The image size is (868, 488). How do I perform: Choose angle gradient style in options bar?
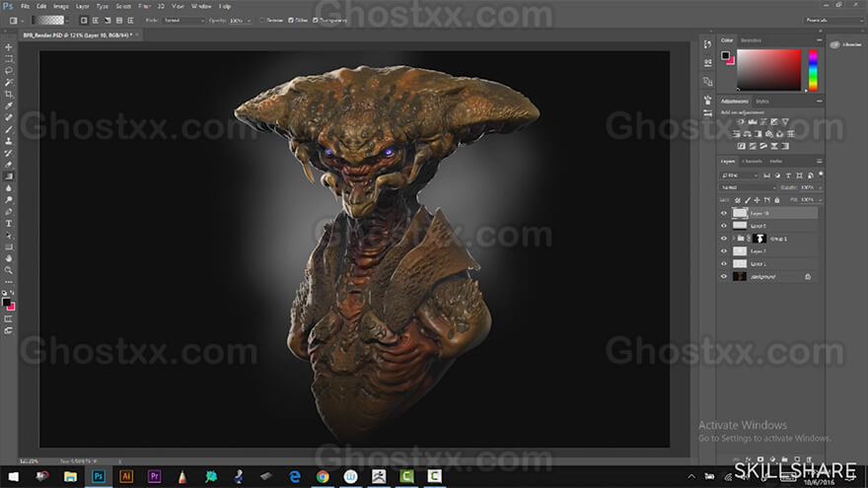pos(107,21)
